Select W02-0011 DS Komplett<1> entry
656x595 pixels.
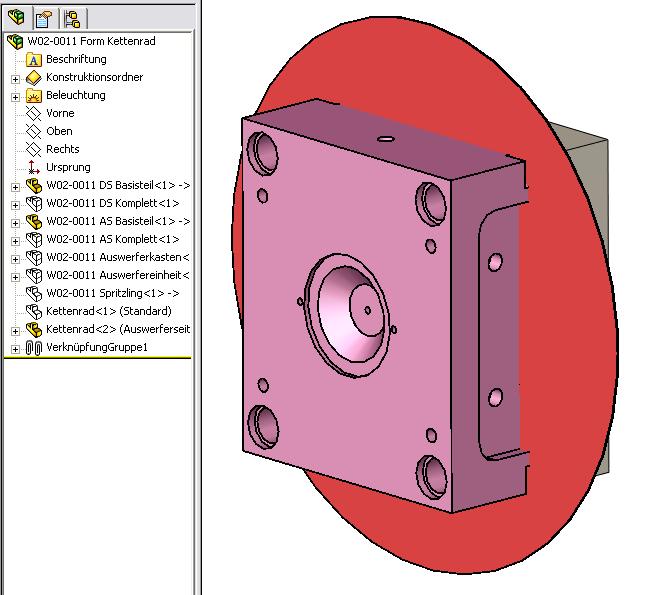pyautogui.click(x=113, y=203)
